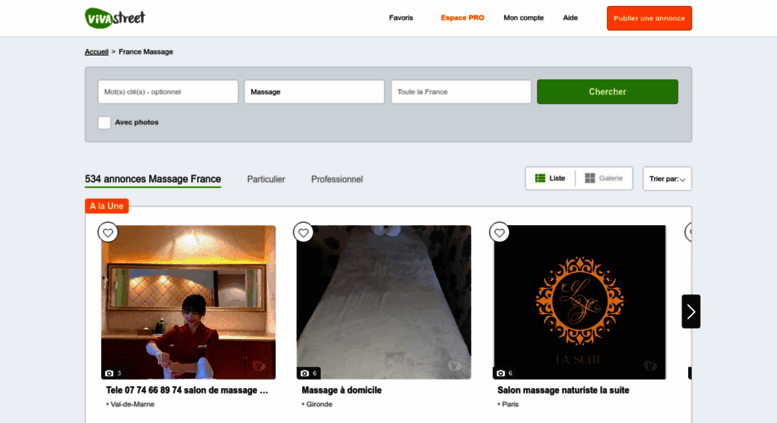Open Salon massage naturiste la suite title
The image size is (777, 423).
[x=563, y=390]
